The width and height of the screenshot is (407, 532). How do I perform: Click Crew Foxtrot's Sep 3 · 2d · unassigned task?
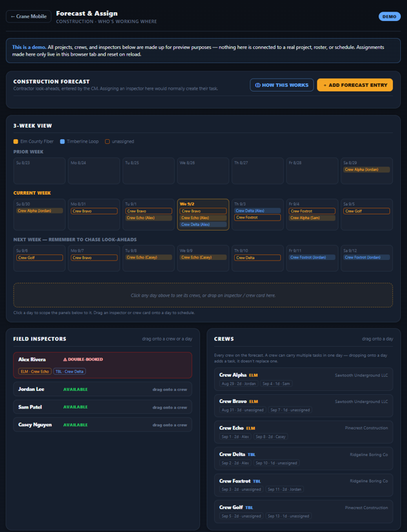coord(241,489)
